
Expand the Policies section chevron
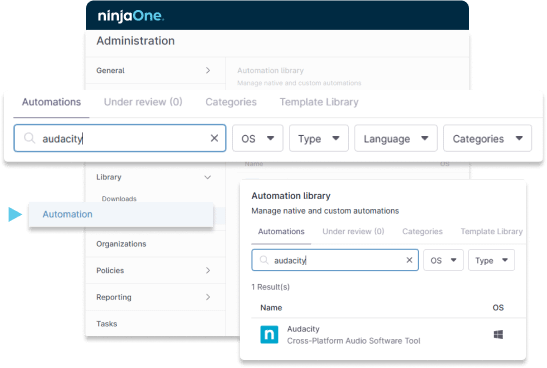tap(208, 270)
